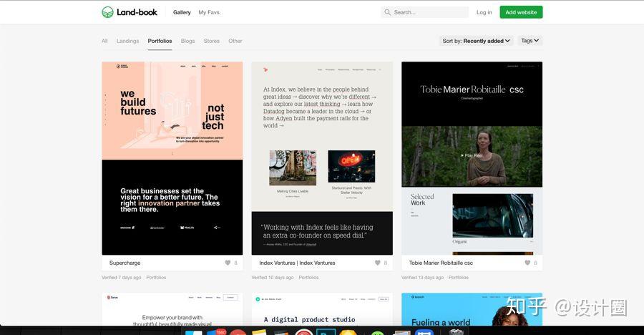Screen dimensions: 644x335
Task: Open the Index Ventures website thumbnail
Action: pos(322,158)
